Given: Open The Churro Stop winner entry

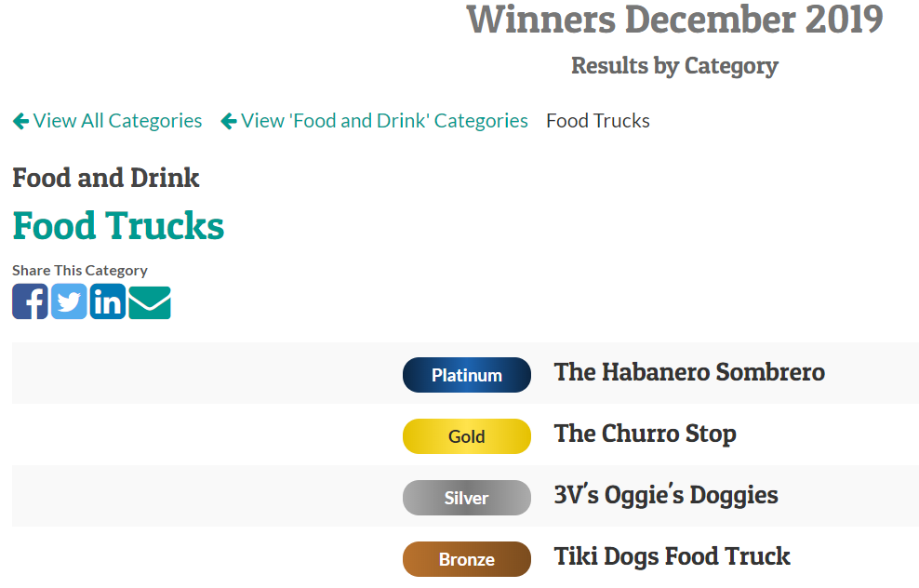Looking at the screenshot, I should click(646, 434).
